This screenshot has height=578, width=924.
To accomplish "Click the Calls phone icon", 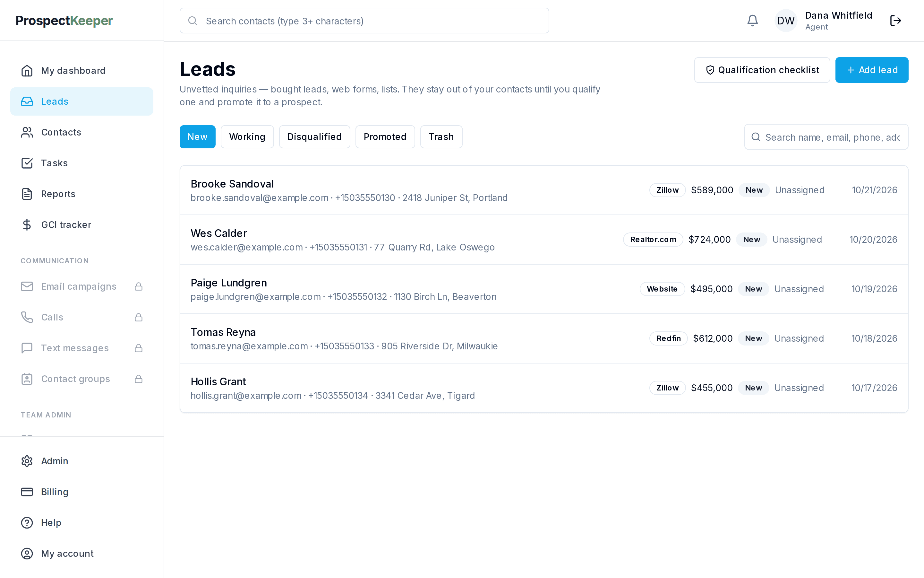I will click(27, 317).
